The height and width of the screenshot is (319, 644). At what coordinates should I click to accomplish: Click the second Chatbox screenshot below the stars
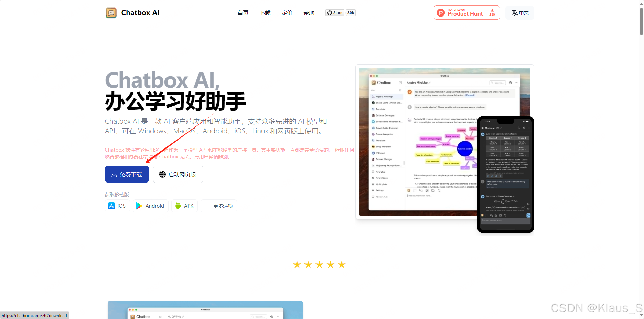click(x=205, y=310)
